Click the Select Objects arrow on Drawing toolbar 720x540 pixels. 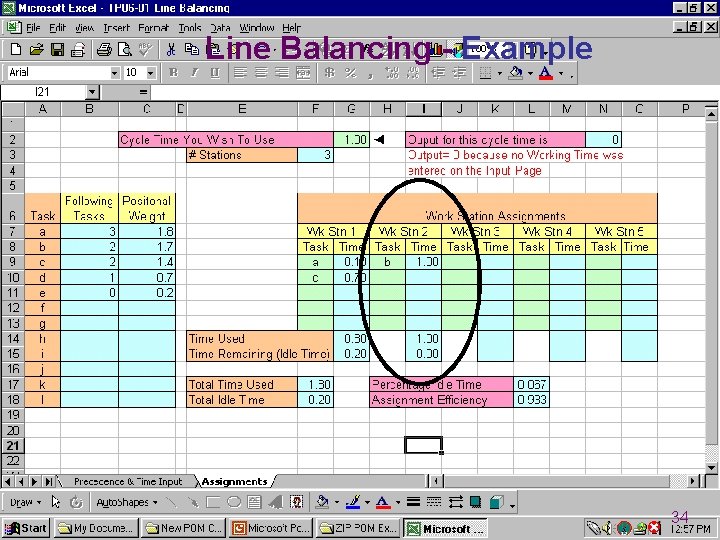[x=56, y=502]
